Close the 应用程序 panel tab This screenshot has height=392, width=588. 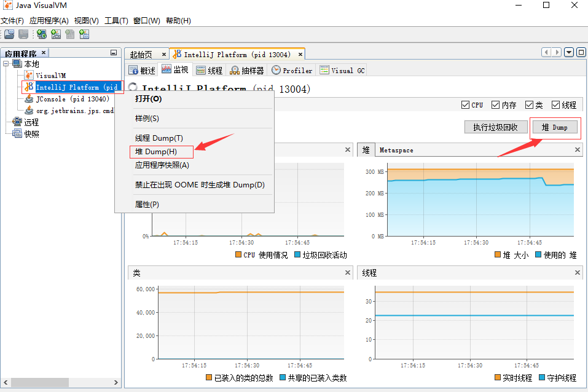pyautogui.click(x=44, y=52)
